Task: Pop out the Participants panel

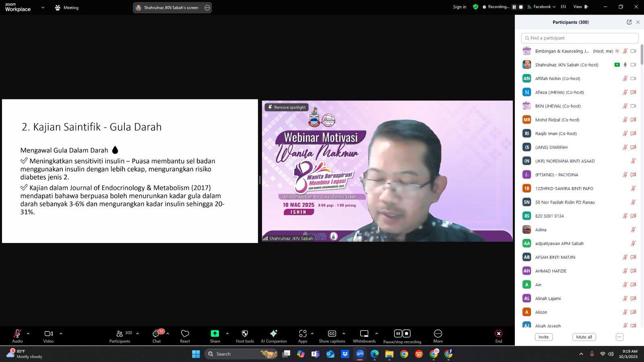Action: pos(629,22)
